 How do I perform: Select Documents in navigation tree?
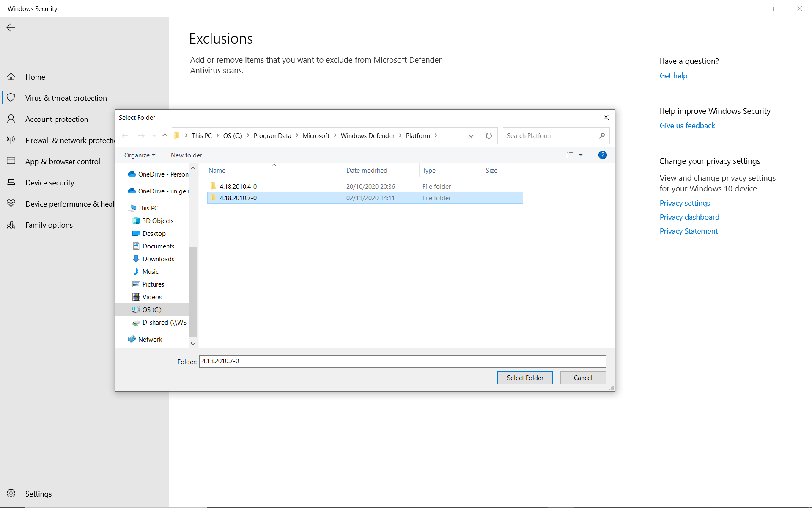tap(158, 246)
